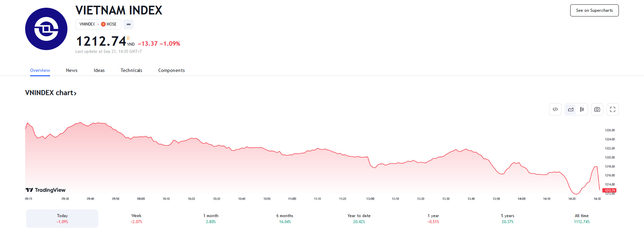644x247 pixels.
Task: Take a chart snapshot with camera icon
Action: click(597, 110)
